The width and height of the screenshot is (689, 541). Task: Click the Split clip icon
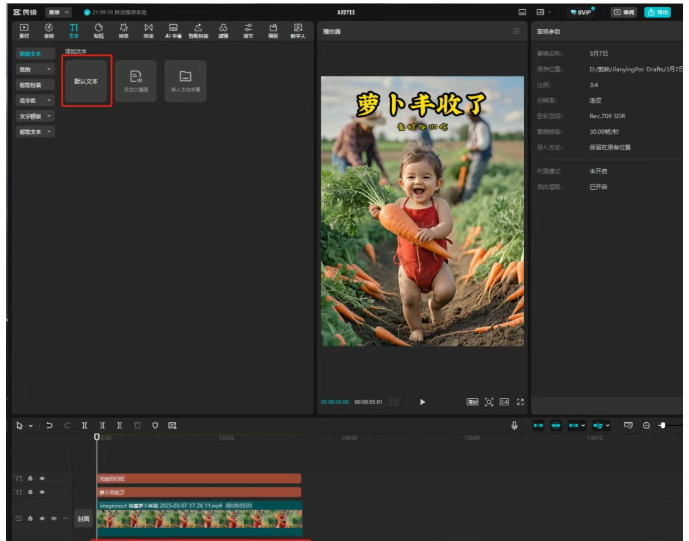(84, 425)
